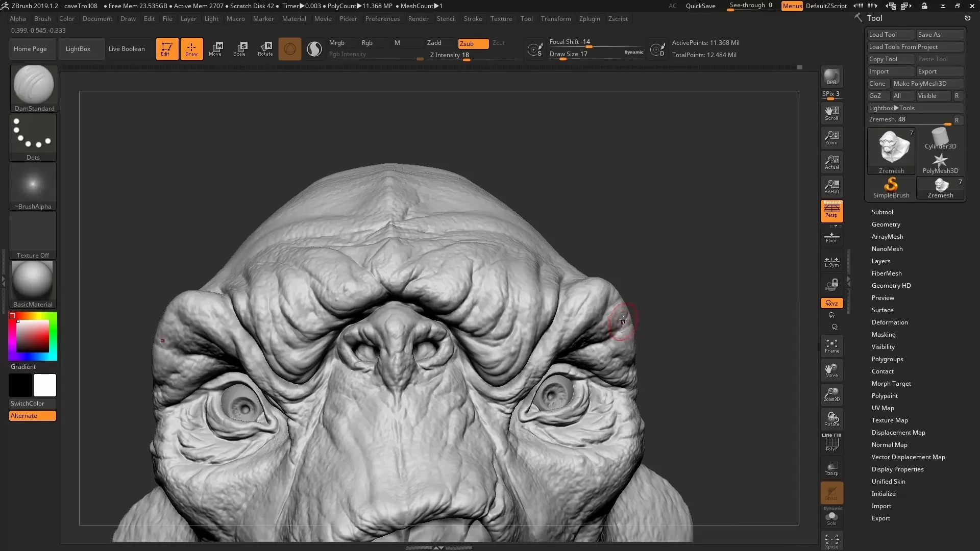Open the Zplugin menu
This screenshot has width=980, height=551.
tap(589, 19)
